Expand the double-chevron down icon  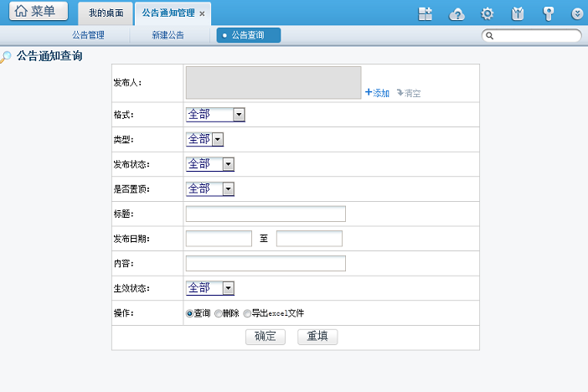577,13
